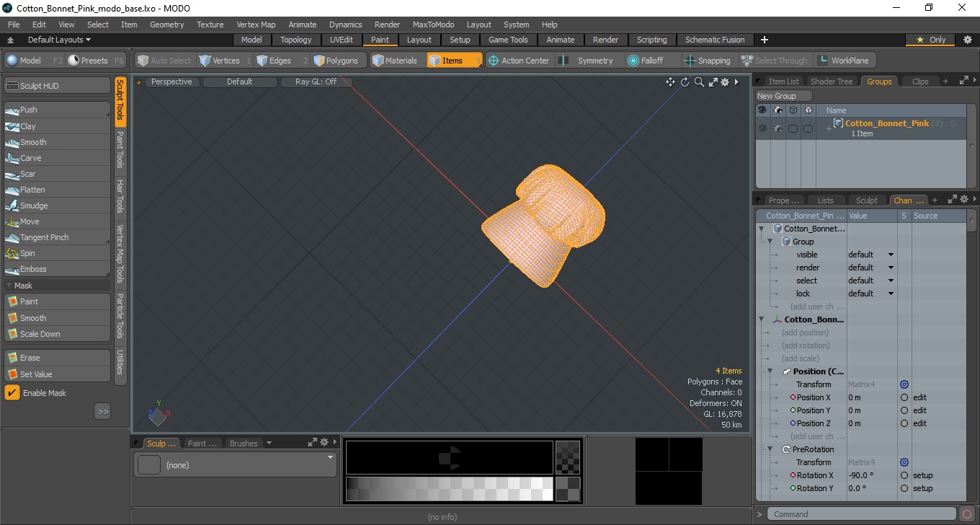980x525 pixels.
Task: Open the Geometry menu
Action: click(x=166, y=25)
